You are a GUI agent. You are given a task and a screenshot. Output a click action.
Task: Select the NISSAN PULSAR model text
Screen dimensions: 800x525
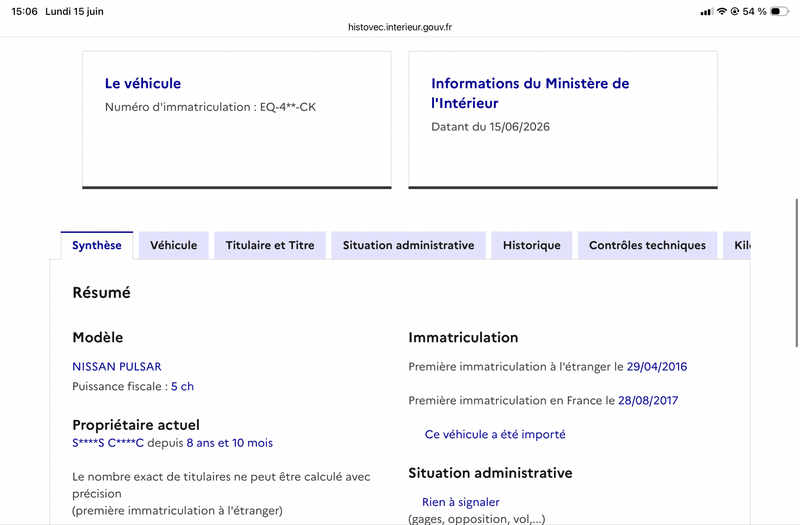point(117,366)
